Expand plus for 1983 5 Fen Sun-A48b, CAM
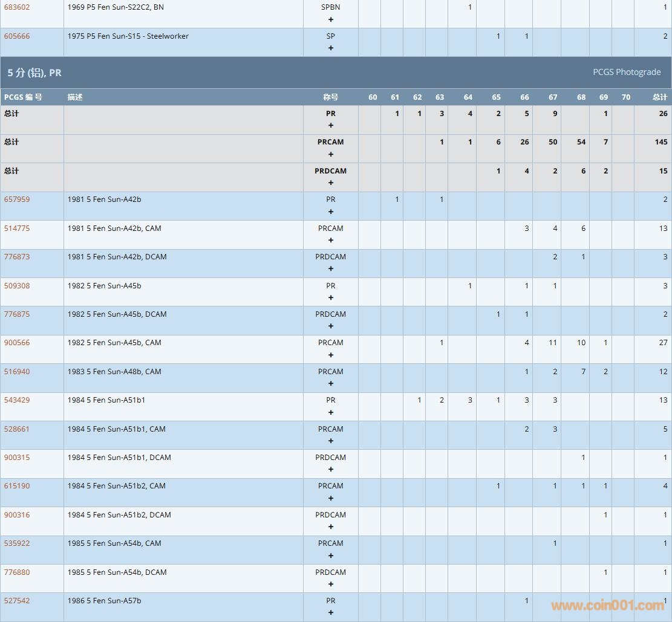 pyautogui.click(x=330, y=383)
